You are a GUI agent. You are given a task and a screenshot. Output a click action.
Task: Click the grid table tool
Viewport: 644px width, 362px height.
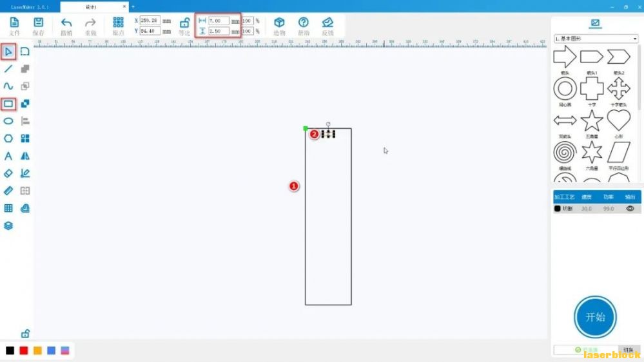coord(8,208)
